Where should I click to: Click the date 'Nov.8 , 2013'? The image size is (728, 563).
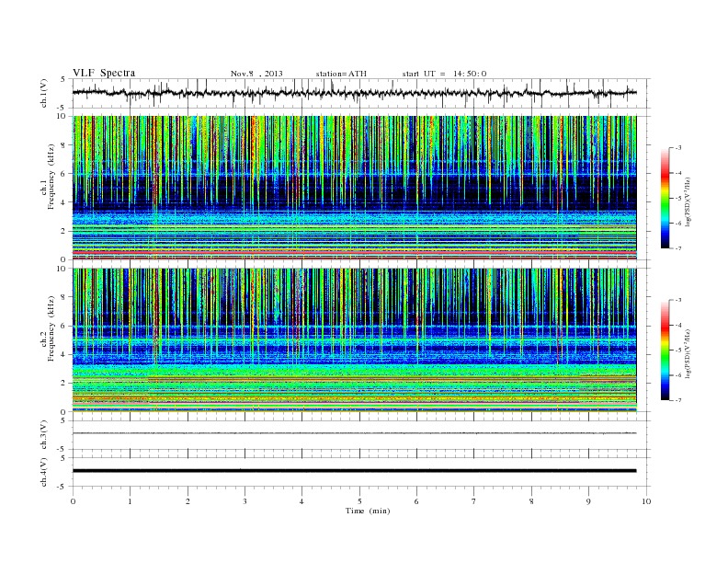[256, 74]
